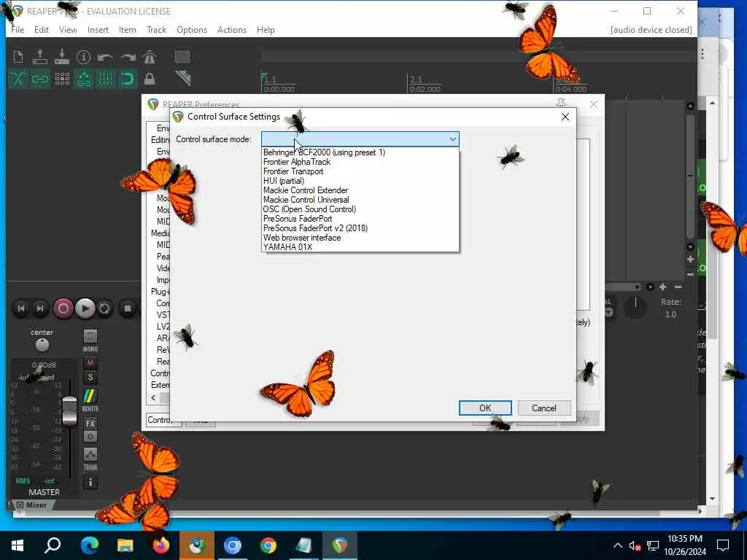Toggle locking padlock icon

click(x=150, y=79)
